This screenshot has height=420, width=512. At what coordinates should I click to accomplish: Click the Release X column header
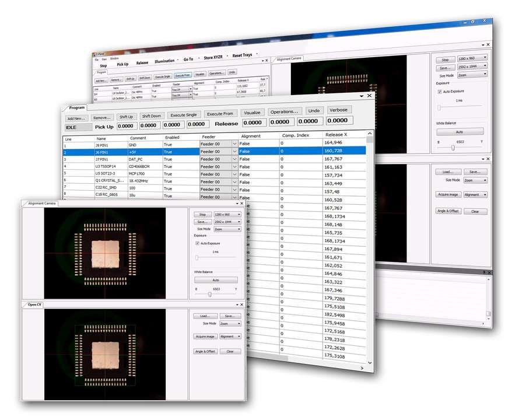pos(336,135)
